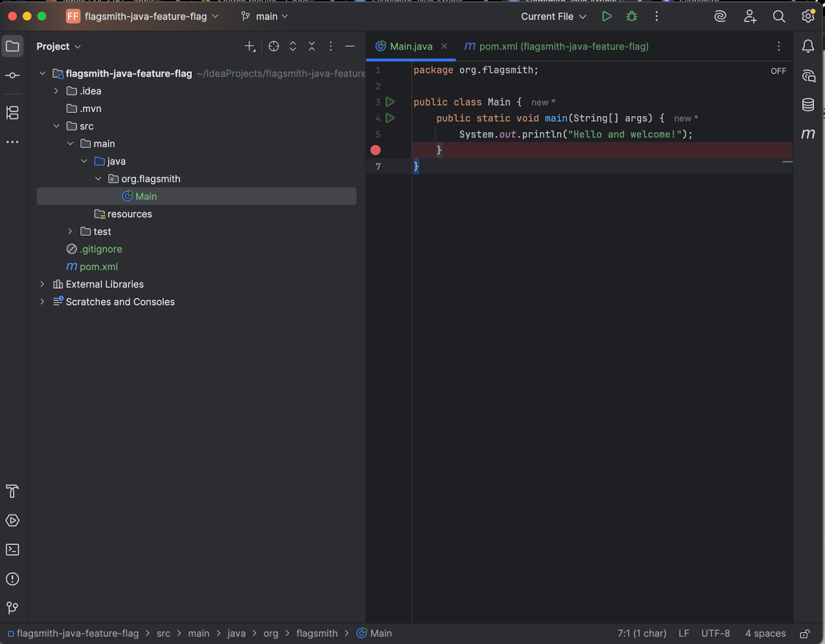Screen dimensions: 825x644
Task: Collapse all nodes icon in Project panel
Action: [x=311, y=46]
